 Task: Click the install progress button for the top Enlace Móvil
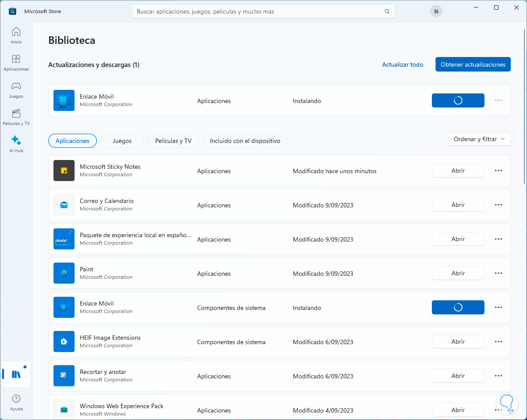click(x=458, y=100)
